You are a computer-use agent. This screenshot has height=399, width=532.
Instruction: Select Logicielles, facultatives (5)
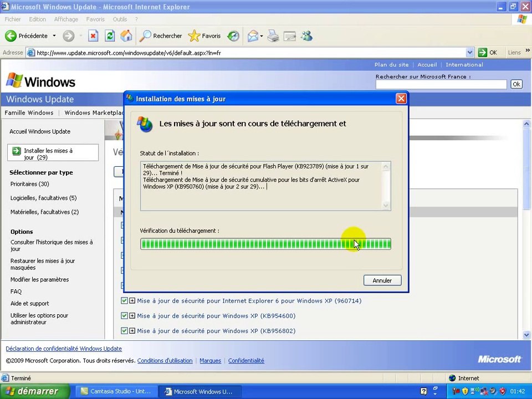(x=43, y=198)
